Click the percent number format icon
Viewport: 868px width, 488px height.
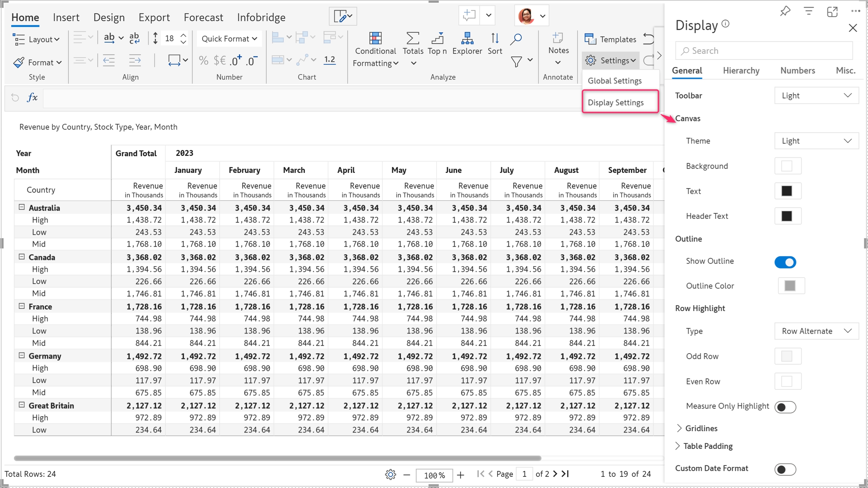point(203,60)
